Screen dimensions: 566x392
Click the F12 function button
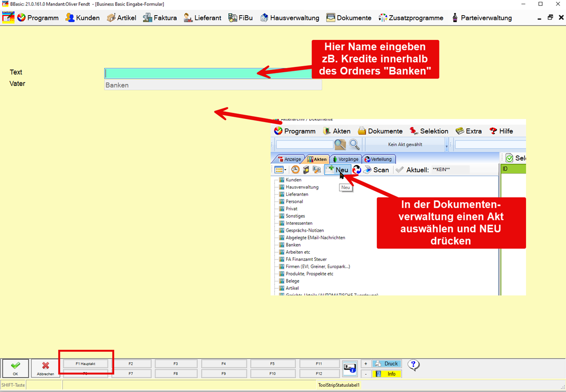319,373
